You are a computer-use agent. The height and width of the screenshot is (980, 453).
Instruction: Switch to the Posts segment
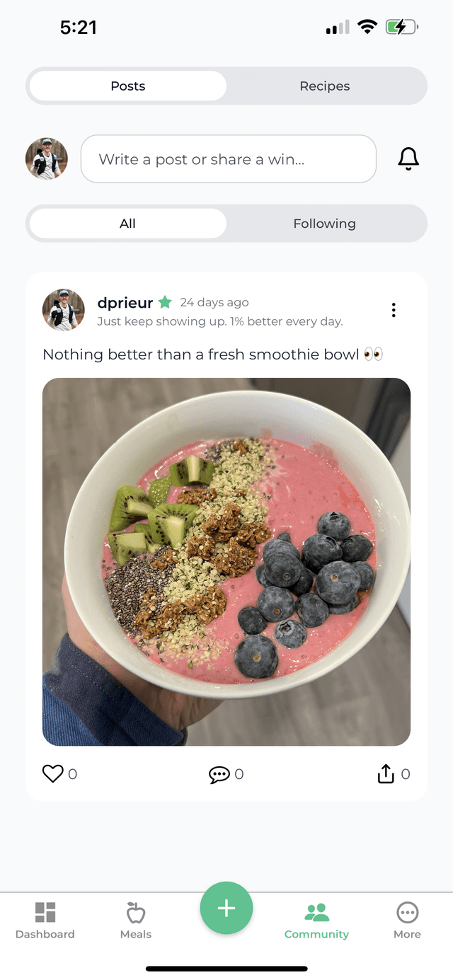click(128, 86)
